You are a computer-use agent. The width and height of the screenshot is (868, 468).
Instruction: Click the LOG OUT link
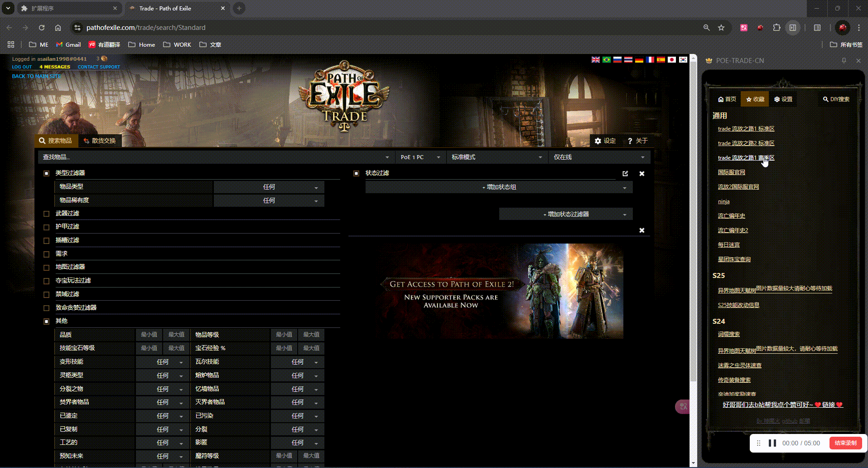click(22, 67)
